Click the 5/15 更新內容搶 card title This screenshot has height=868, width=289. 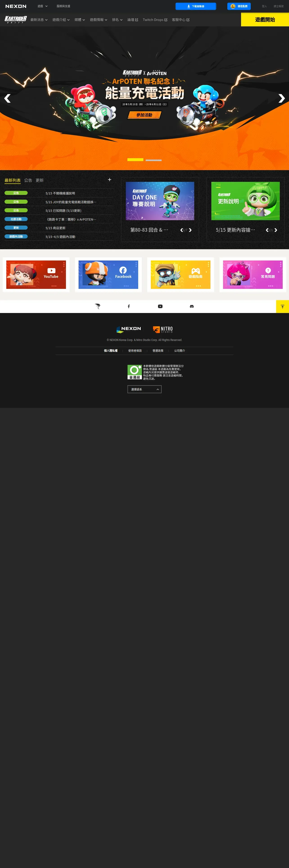pos(235,230)
